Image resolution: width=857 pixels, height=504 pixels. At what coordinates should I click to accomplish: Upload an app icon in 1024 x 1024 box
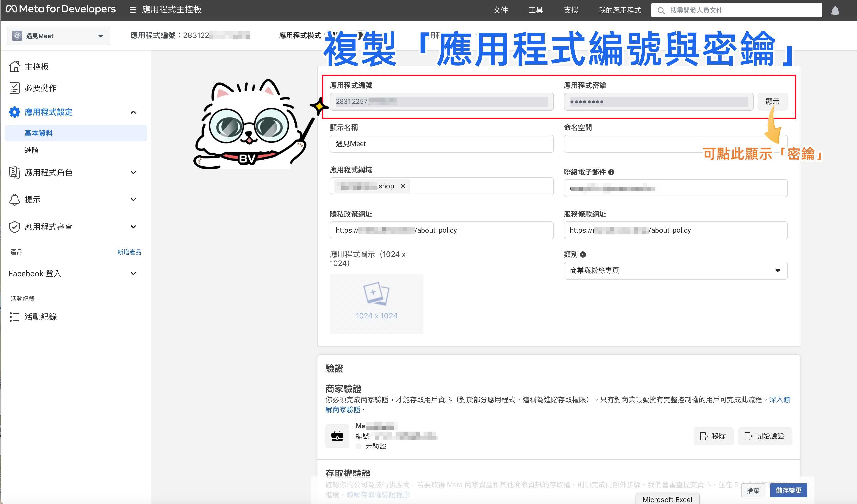[x=376, y=304]
